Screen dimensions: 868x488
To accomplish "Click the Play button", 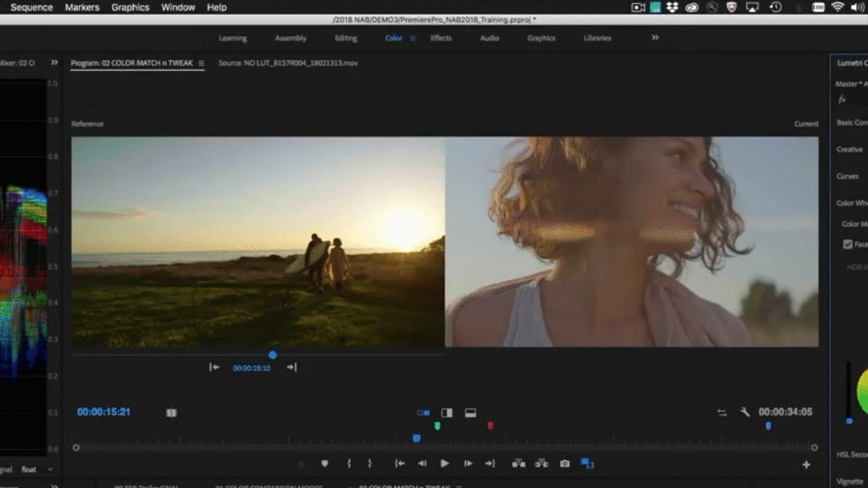I will coord(444,463).
